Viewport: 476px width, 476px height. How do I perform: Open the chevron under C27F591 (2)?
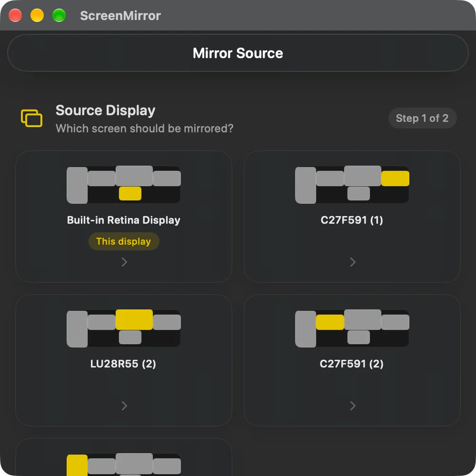point(352,406)
